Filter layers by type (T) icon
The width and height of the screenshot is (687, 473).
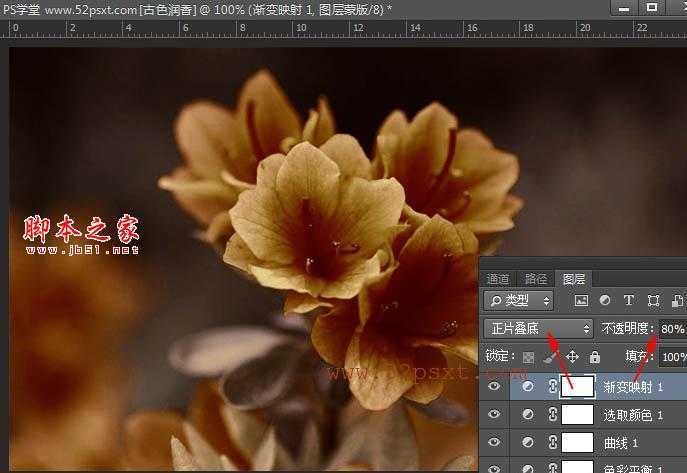629,300
